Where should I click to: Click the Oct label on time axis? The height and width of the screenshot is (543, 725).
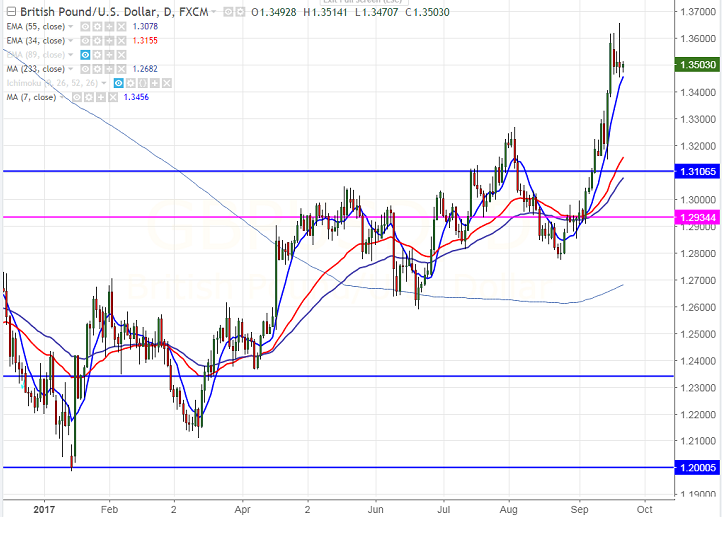click(645, 510)
